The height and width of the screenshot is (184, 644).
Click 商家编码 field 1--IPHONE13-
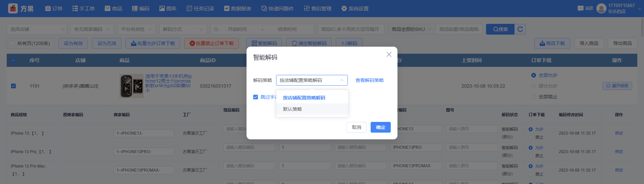pyautogui.click(x=144, y=133)
